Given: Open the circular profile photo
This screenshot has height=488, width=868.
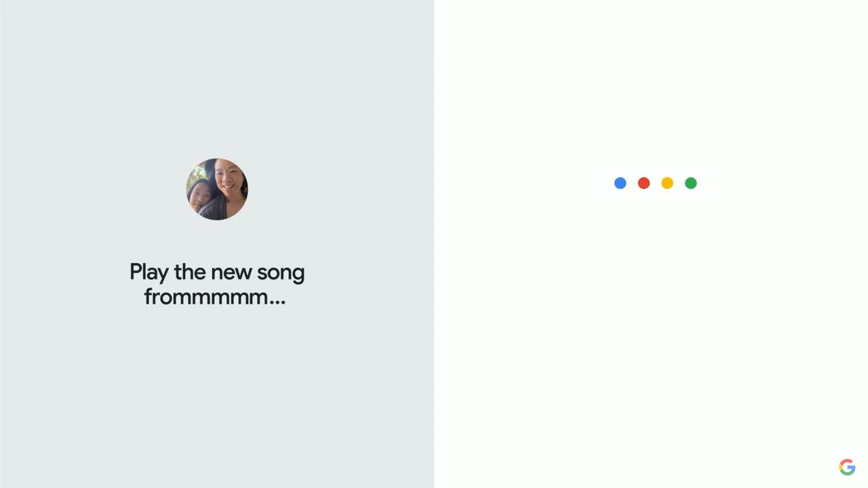Looking at the screenshot, I should coord(217,189).
